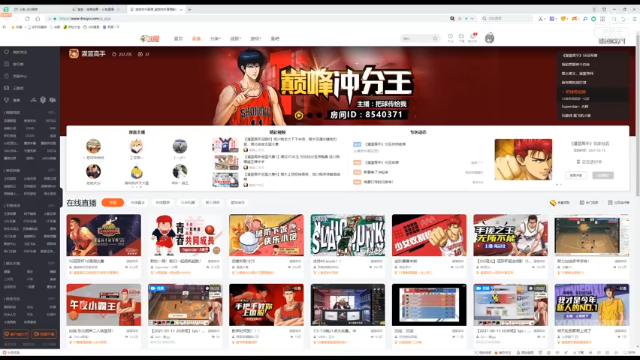Open the scissors tool icon in browser toolbar
Image resolution: width=640 pixels, height=360 pixels.
click(540, 19)
